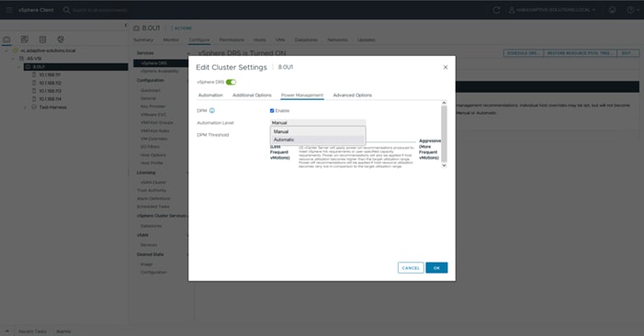This screenshot has height=336, width=644.
Task: Click the dialog scrollbar down arrow
Action: pos(444,165)
